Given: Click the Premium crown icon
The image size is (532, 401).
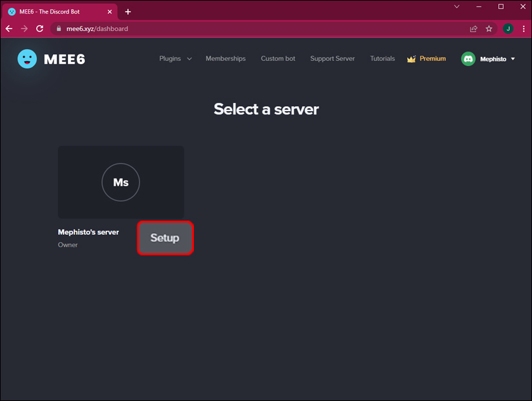Looking at the screenshot, I should click(411, 59).
